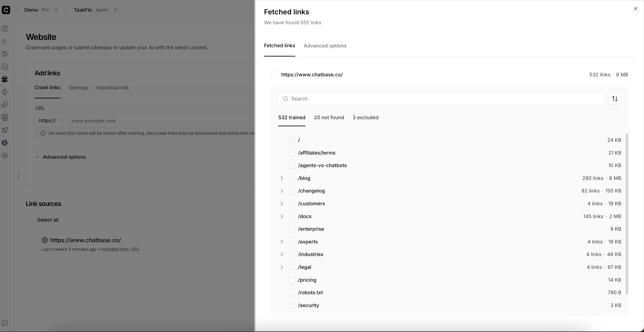Click the sidebar resize handle
Viewport: 644px width, 332px height.
[19, 176]
